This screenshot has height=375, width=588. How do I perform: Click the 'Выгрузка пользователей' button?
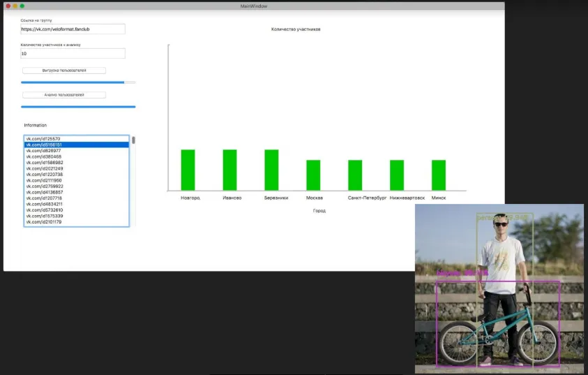[x=64, y=71]
